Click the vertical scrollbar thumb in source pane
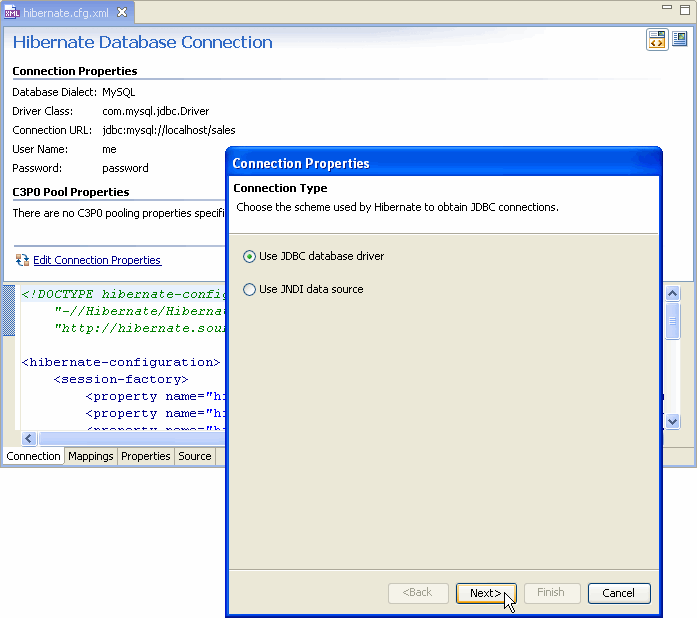Image resolution: width=697 pixels, height=618 pixels. [x=672, y=321]
